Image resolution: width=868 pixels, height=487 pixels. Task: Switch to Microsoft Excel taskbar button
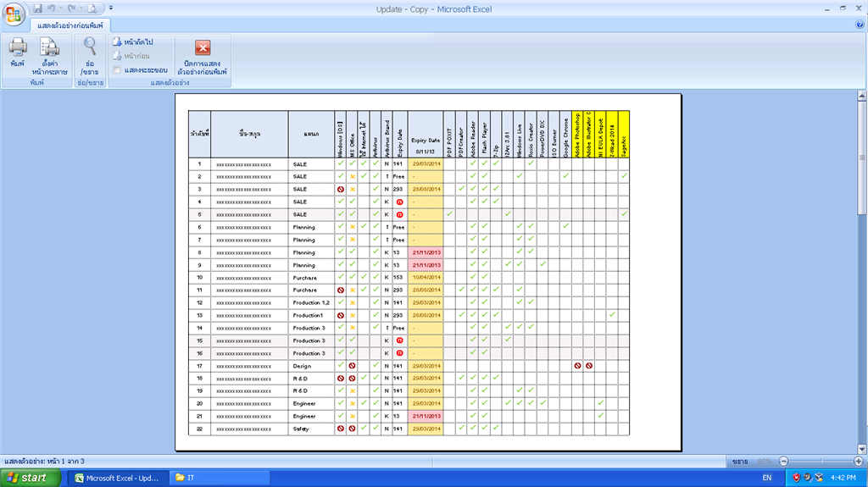[x=117, y=478]
